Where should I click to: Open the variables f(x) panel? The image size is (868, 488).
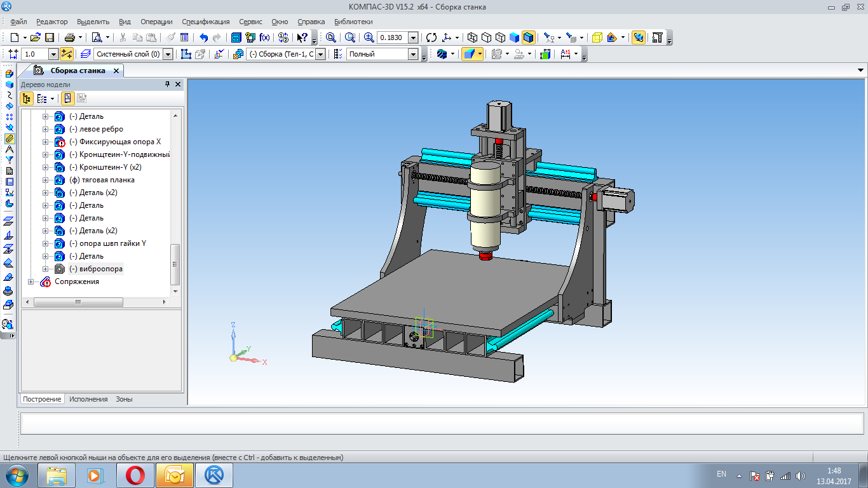tap(264, 37)
